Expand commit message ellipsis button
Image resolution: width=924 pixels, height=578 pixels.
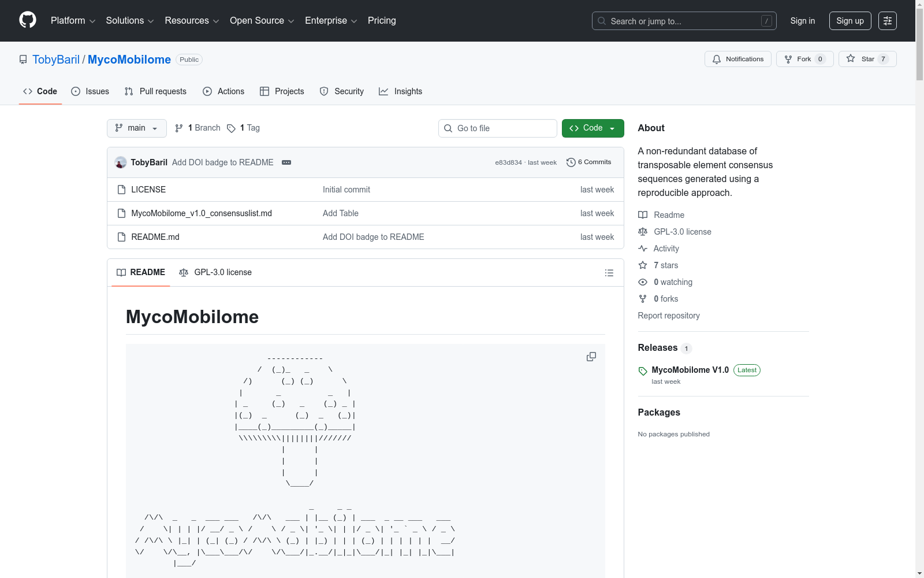coord(286,162)
